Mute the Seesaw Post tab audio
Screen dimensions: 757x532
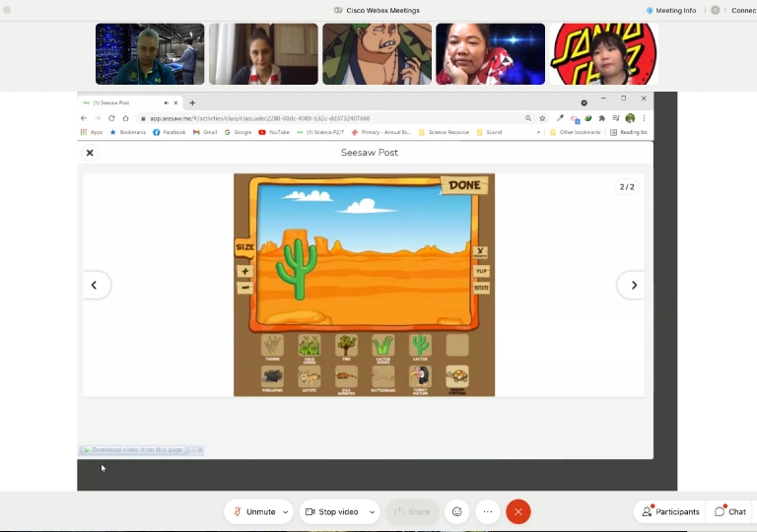166,102
